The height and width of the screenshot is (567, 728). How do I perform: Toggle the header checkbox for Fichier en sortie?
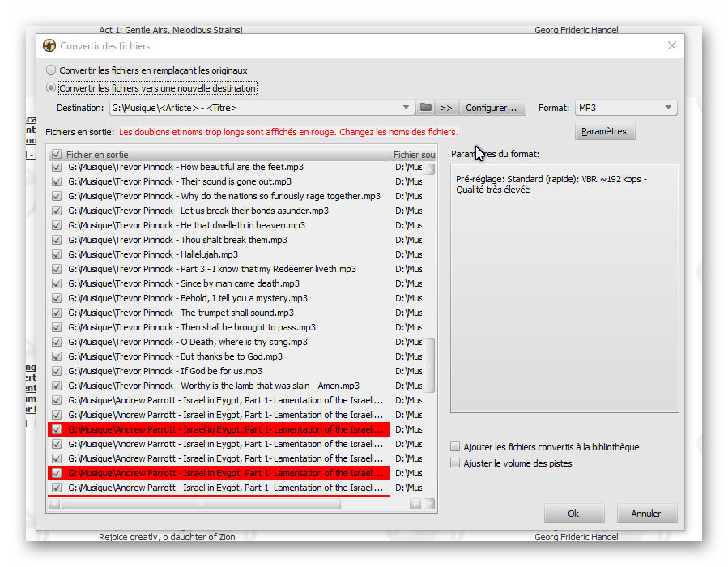pos(57,154)
